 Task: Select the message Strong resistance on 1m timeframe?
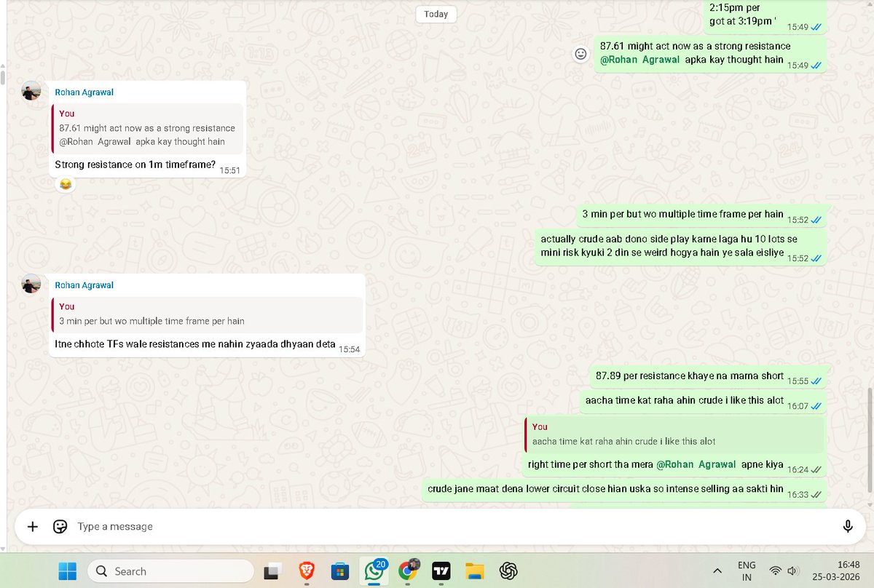(x=135, y=165)
